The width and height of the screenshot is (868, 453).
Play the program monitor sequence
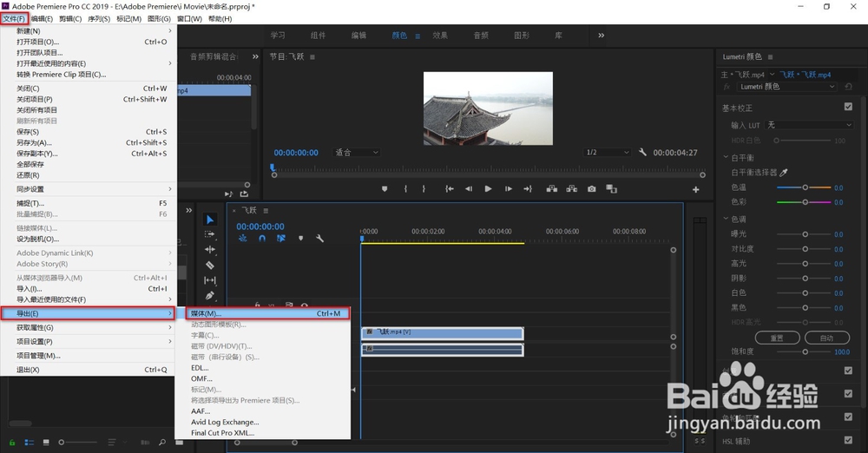click(x=488, y=189)
